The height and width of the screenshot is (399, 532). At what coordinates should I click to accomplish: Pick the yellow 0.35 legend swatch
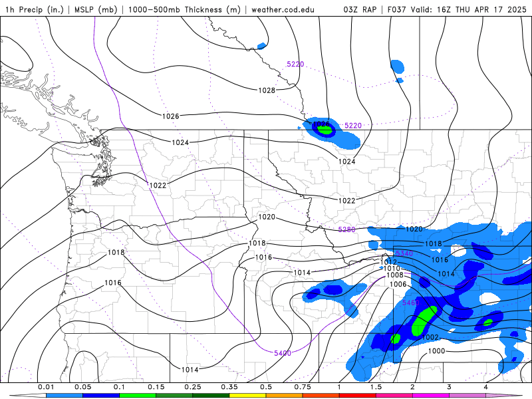coord(247,396)
